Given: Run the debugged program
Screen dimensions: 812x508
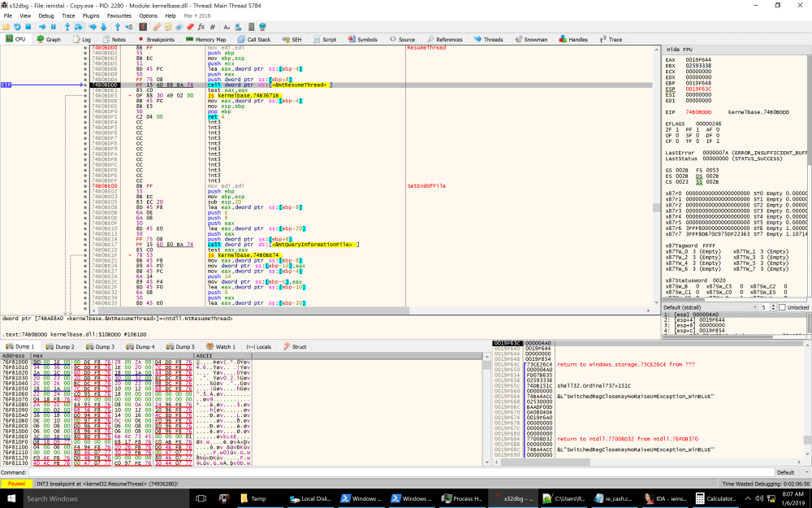Looking at the screenshot, I should pyautogui.click(x=42, y=26).
